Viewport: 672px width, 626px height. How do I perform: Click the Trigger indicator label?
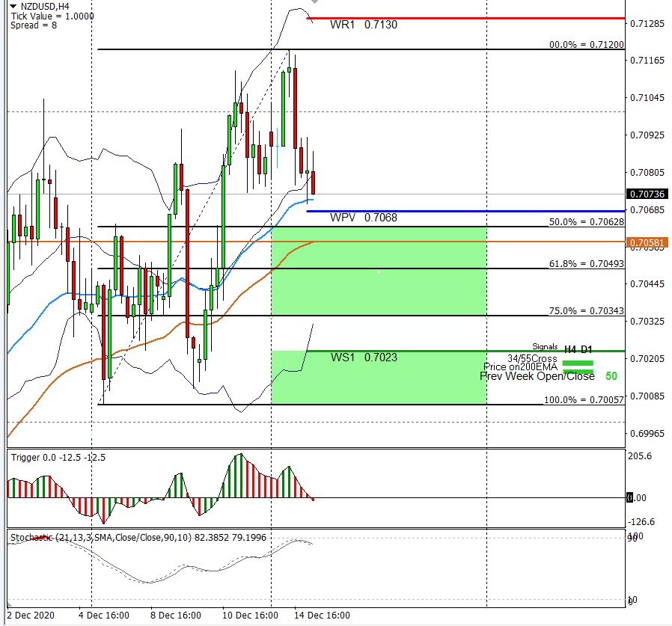pos(57,457)
